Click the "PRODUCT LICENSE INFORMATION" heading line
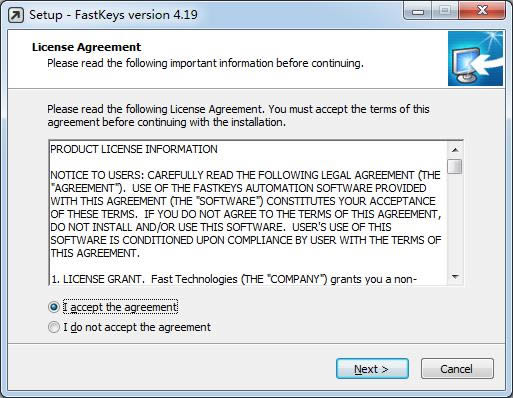 [134, 149]
